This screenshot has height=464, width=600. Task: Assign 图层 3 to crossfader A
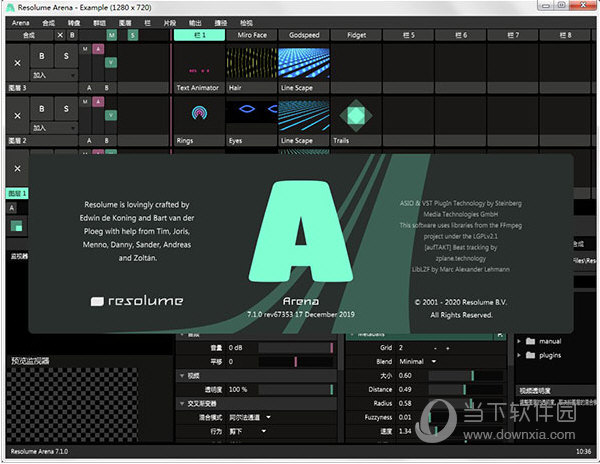pos(89,88)
